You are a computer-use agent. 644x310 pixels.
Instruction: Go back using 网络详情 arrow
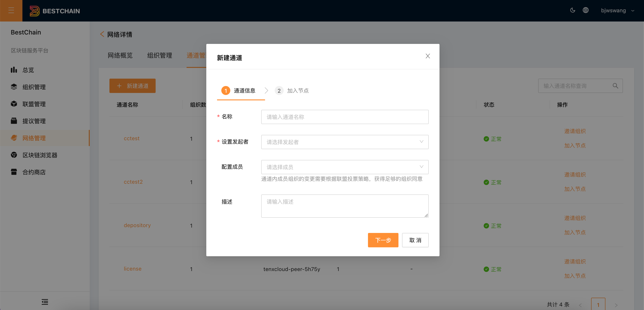(102, 34)
